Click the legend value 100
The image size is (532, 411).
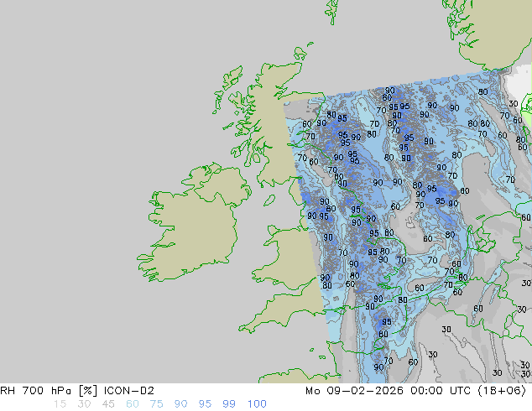coord(257,404)
